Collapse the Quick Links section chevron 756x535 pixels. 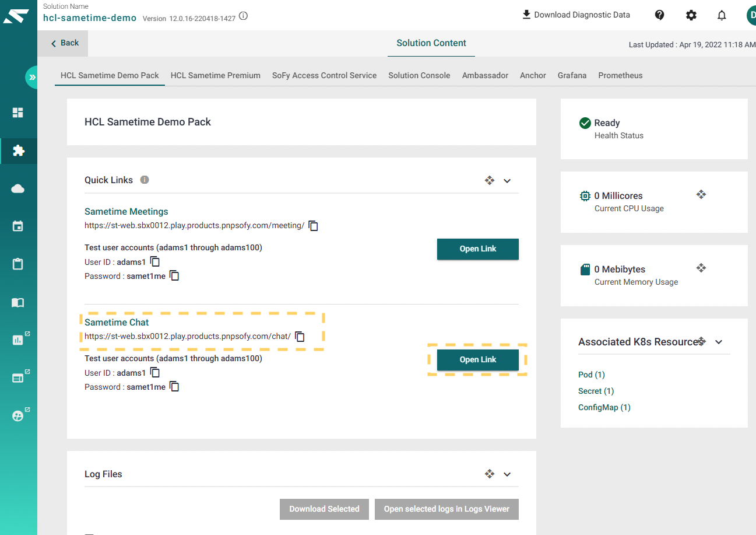[x=507, y=181]
